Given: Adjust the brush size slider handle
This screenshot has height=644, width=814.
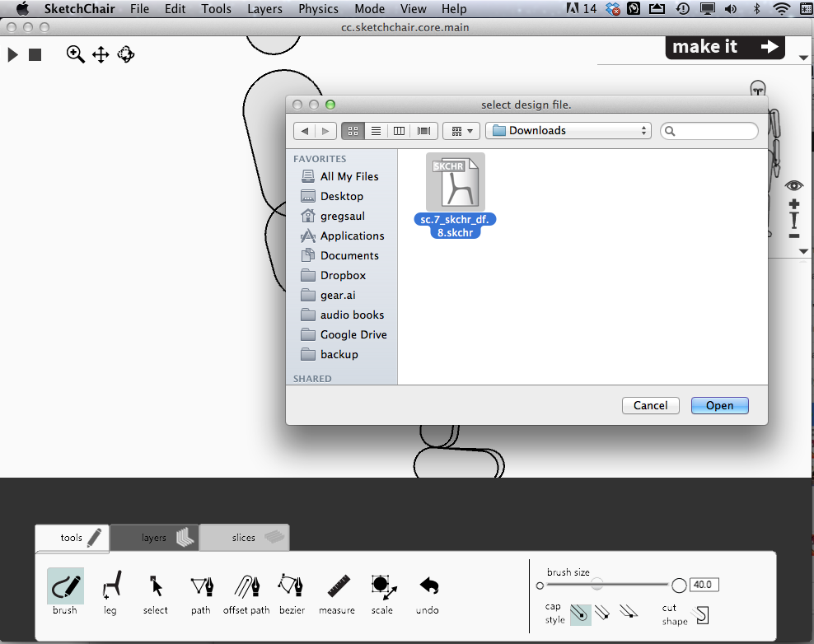Looking at the screenshot, I should (x=597, y=585).
